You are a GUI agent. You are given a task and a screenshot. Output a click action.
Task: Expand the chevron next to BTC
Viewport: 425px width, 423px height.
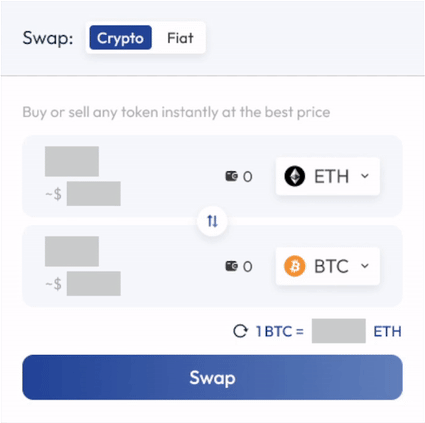pos(365,266)
